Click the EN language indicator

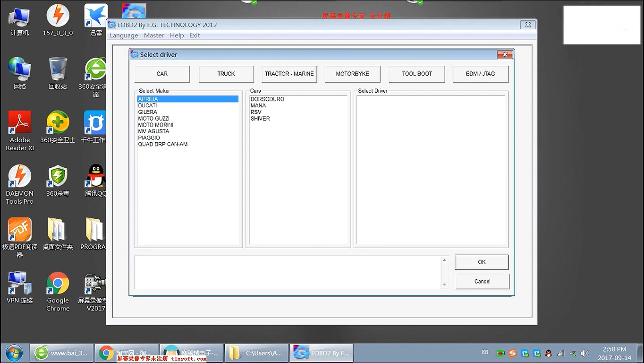[485, 353]
